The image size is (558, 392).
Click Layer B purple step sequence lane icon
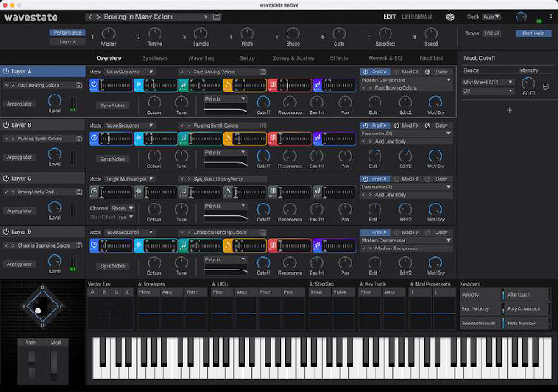[317, 138]
